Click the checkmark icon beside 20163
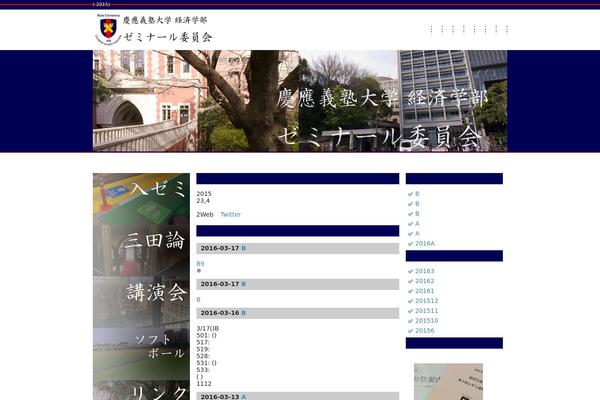Viewport: 600px width, 400px height. [x=411, y=271]
